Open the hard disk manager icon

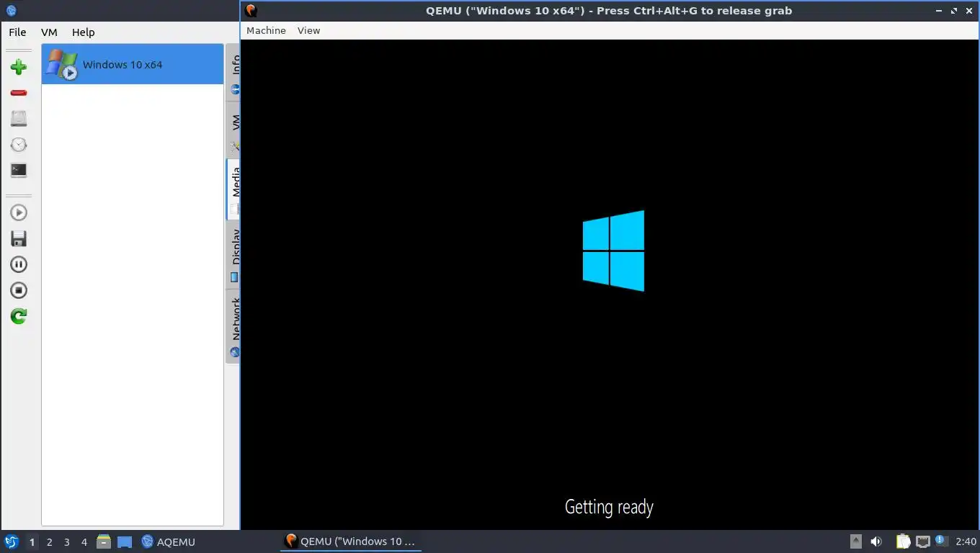(x=19, y=119)
